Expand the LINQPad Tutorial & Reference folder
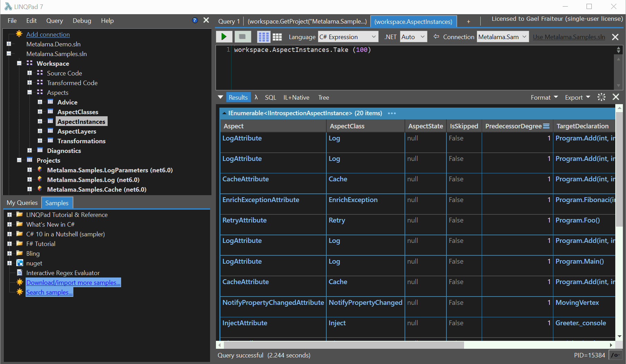626x364 pixels. [x=9, y=215]
